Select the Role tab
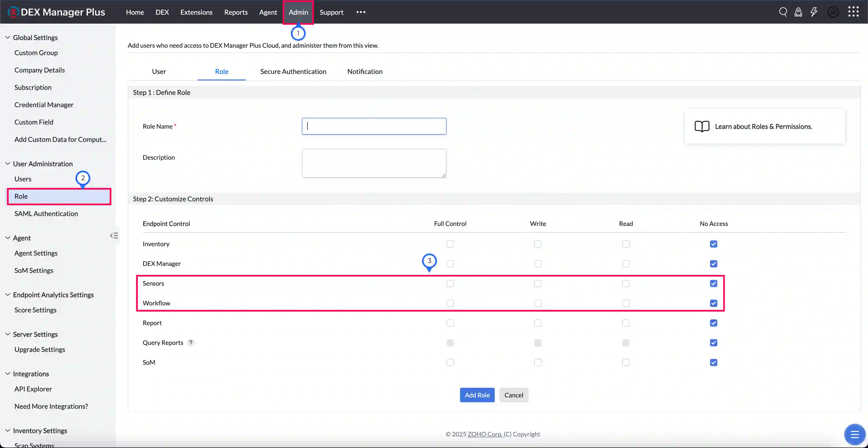Image resolution: width=868 pixels, height=448 pixels. tap(222, 71)
